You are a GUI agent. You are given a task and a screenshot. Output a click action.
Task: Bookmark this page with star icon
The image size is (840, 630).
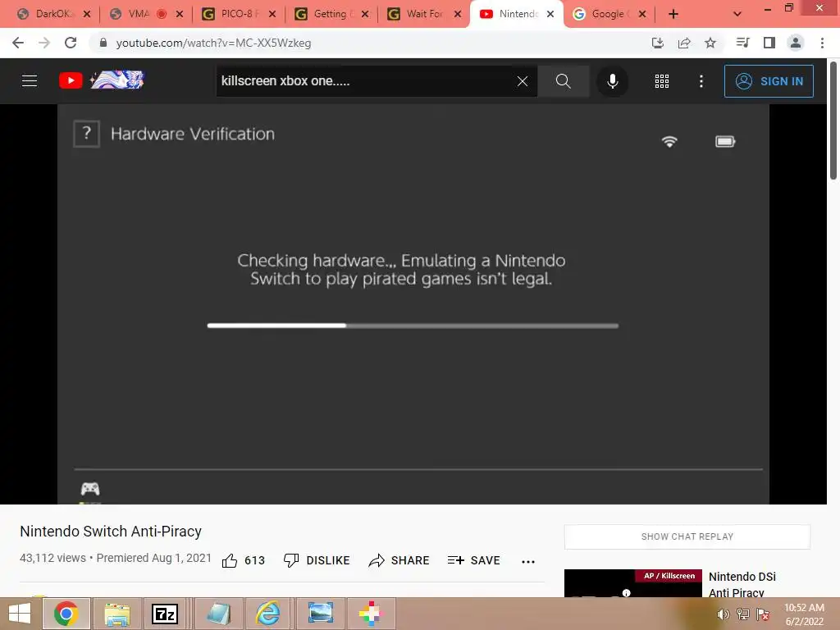[710, 43]
